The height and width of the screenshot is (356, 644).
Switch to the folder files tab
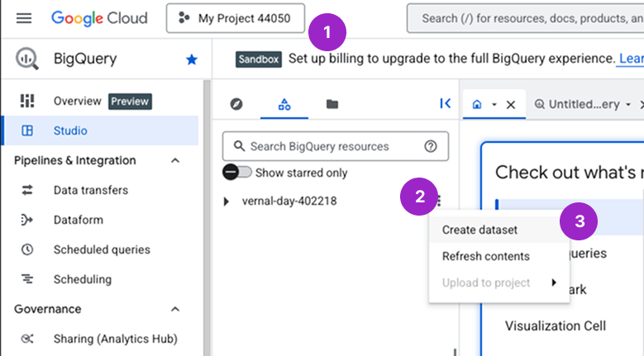pyautogui.click(x=332, y=104)
